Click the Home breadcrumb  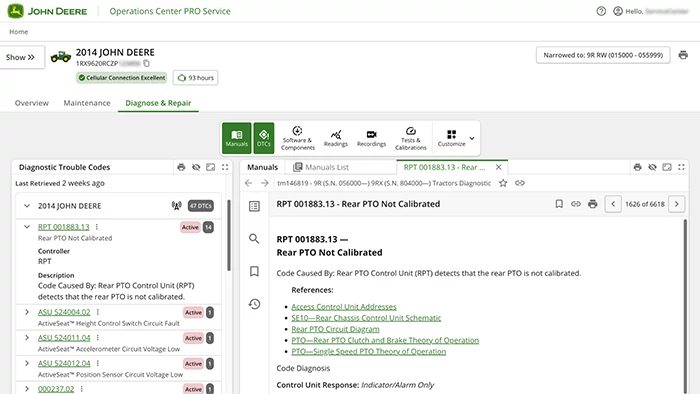19,32
